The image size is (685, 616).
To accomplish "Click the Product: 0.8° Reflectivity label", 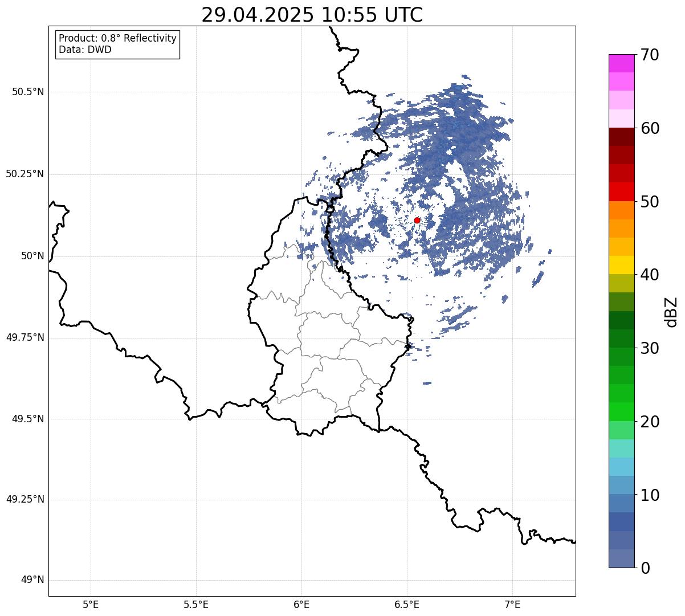I will [x=118, y=38].
